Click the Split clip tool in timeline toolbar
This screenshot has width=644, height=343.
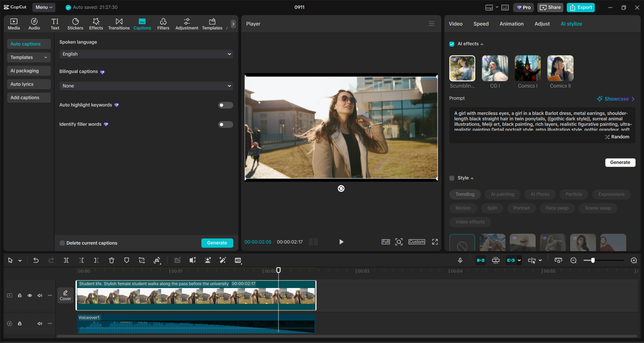click(x=66, y=260)
